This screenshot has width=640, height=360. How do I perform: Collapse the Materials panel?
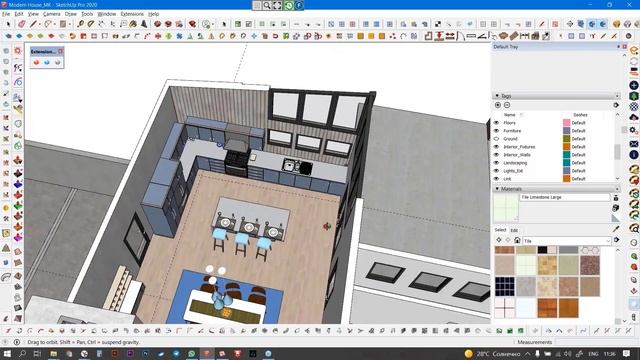[497, 189]
